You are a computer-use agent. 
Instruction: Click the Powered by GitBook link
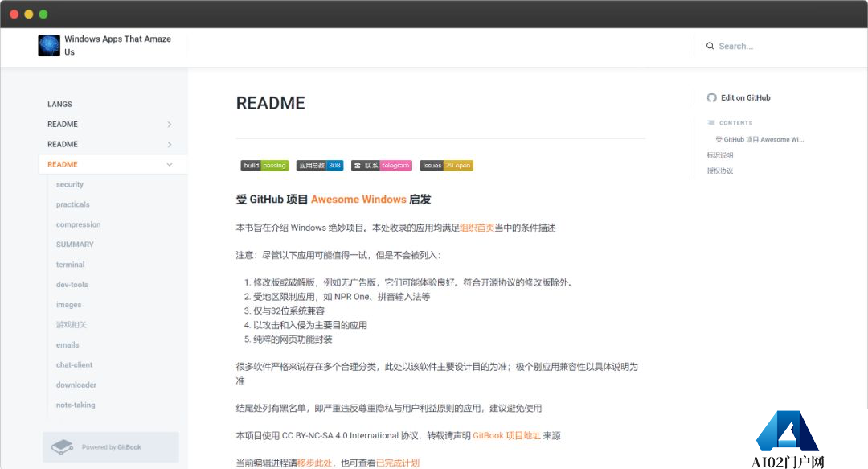[x=111, y=446]
